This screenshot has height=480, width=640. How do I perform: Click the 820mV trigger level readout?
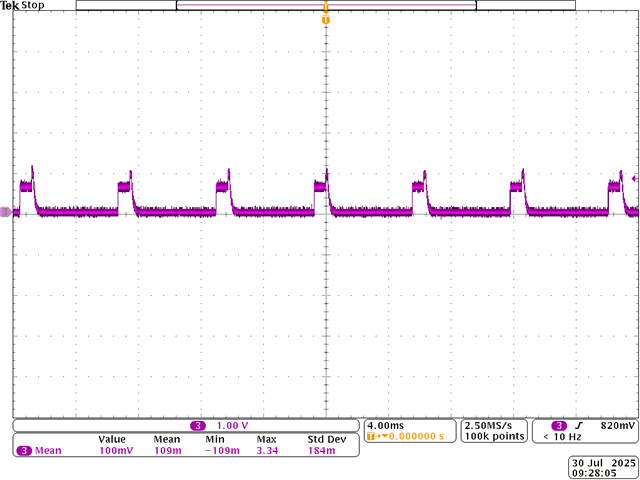point(618,426)
